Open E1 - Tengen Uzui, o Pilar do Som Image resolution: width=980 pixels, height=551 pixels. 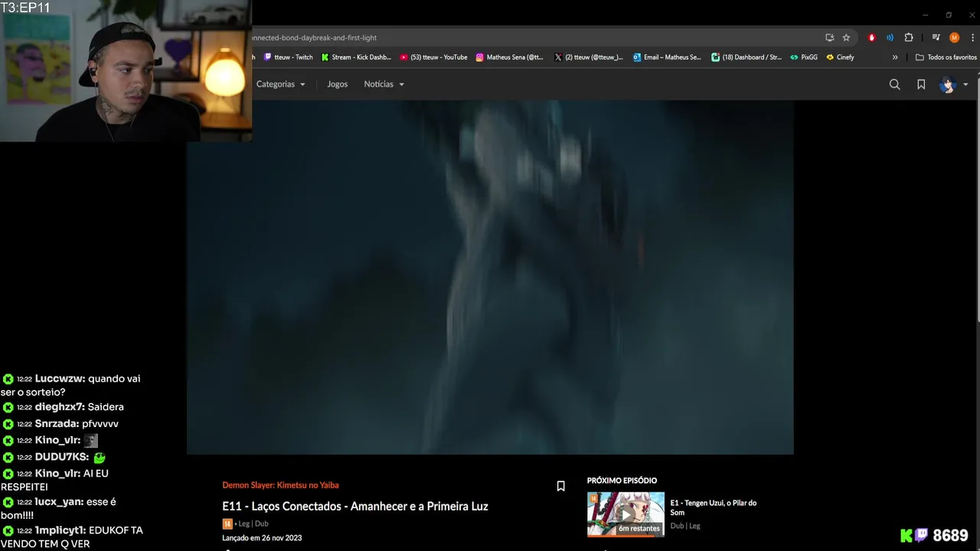click(x=713, y=507)
